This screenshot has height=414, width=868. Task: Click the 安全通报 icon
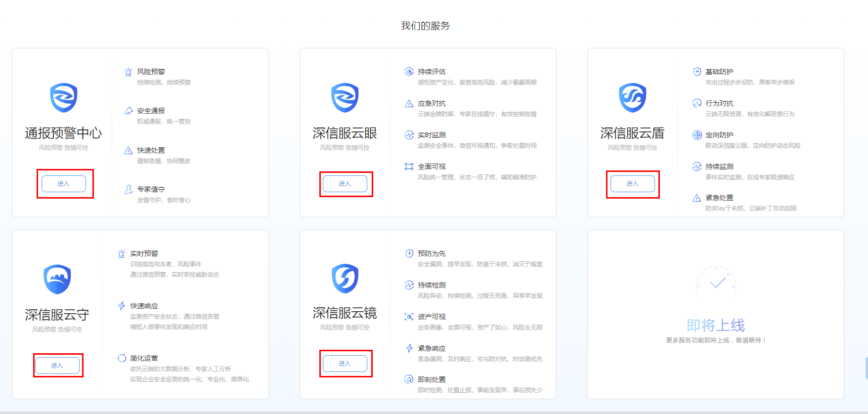129,111
